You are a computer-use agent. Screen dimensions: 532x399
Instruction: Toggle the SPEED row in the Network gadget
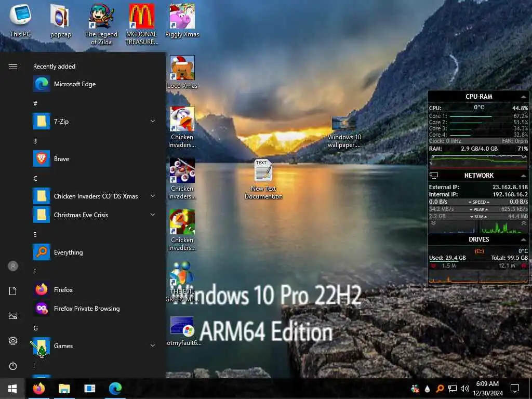(x=478, y=202)
